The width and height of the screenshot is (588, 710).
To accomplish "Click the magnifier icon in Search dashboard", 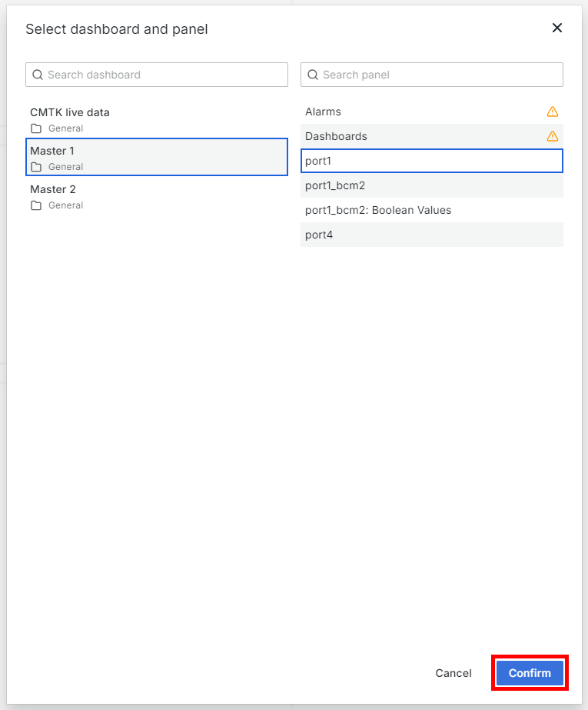I will 37,75.
